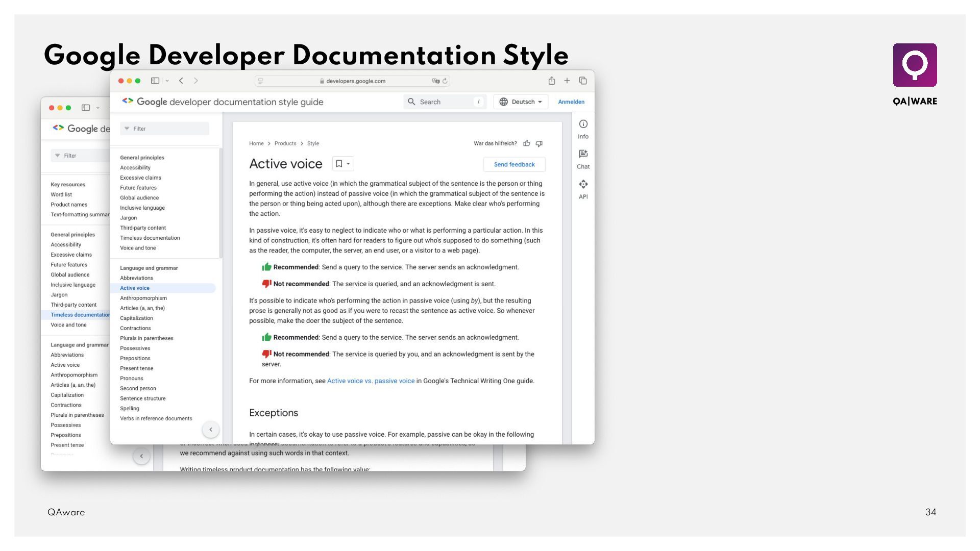Click the front sidebar scrollbar
Image resolution: width=980 pixels, height=551 pixels.
pos(220,204)
